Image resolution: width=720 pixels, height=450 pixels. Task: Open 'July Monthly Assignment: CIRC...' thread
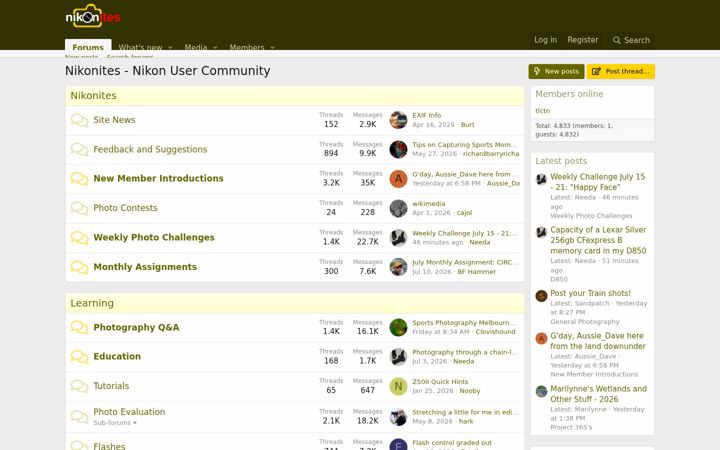(465, 262)
